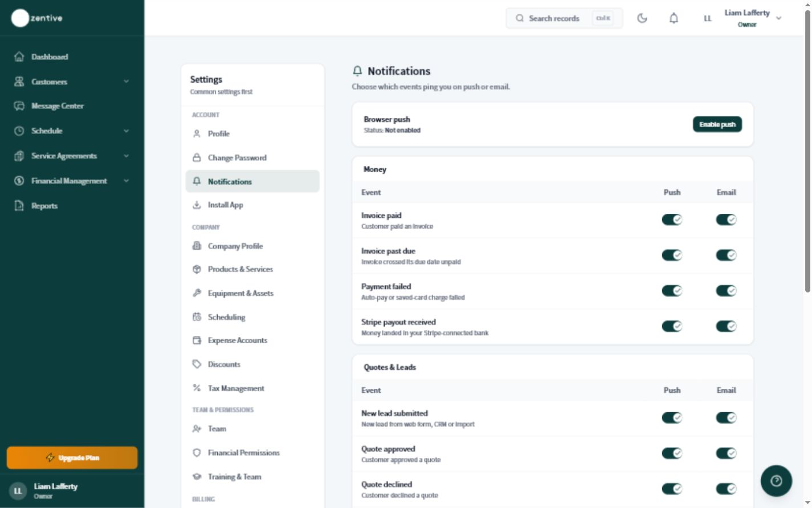Screen dimensions: 812x508
Task: Toggle New lead submitted email notification
Action: 726,418
